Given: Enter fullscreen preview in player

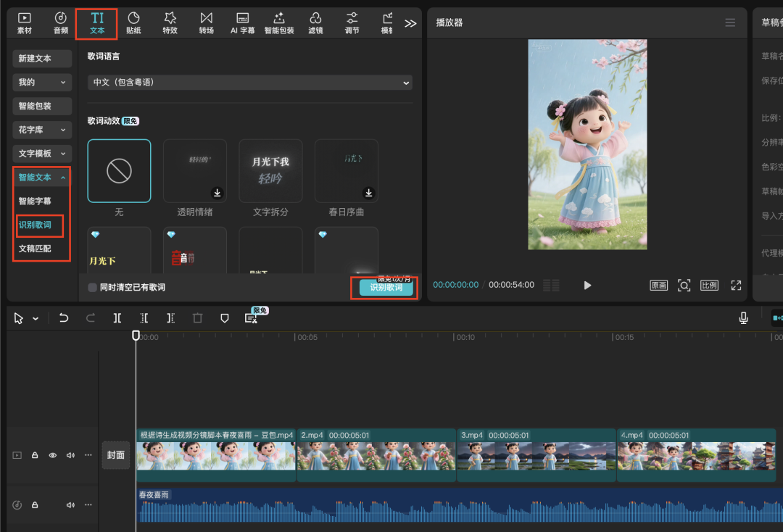Looking at the screenshot, I should coord(736,285).
